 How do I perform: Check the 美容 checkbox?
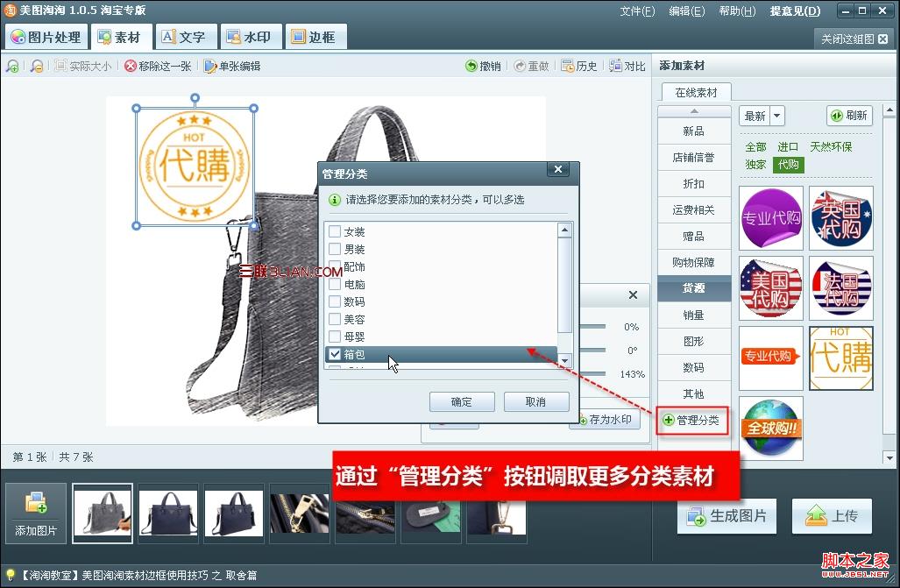click(335, 319)
